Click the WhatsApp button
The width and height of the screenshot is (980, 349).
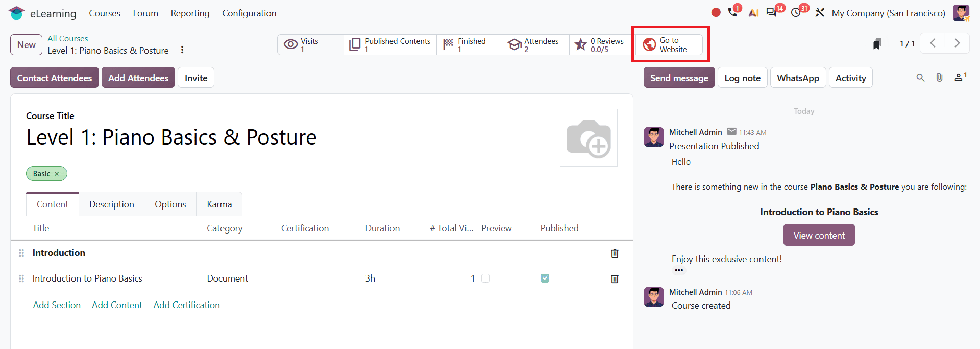click(798, 78)
